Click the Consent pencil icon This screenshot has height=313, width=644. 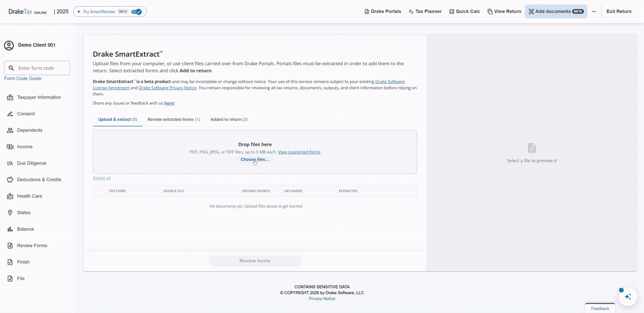point(10,114)
